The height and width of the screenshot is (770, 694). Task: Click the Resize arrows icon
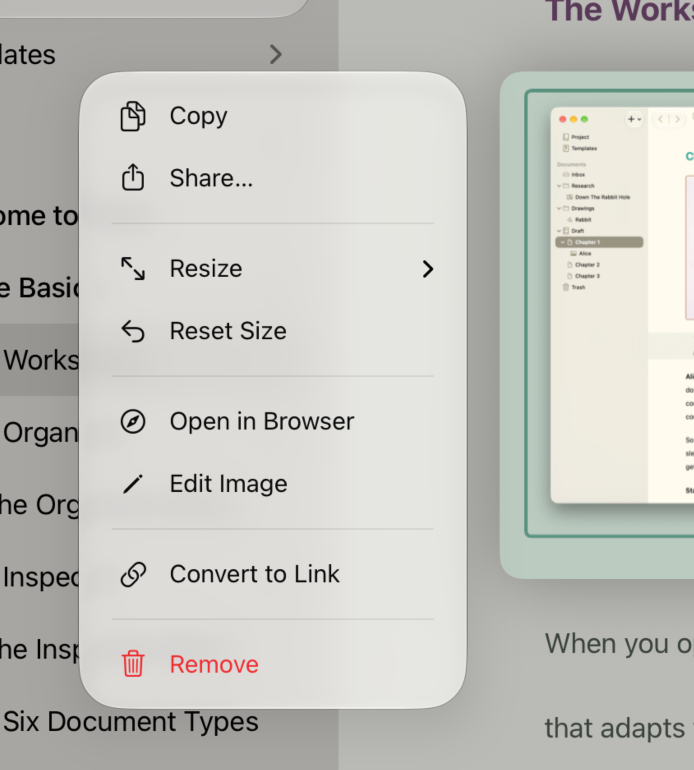point(133,269)
